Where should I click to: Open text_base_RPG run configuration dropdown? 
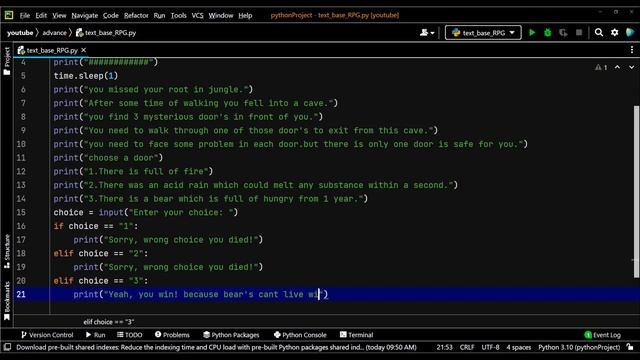tap(483, 33)
